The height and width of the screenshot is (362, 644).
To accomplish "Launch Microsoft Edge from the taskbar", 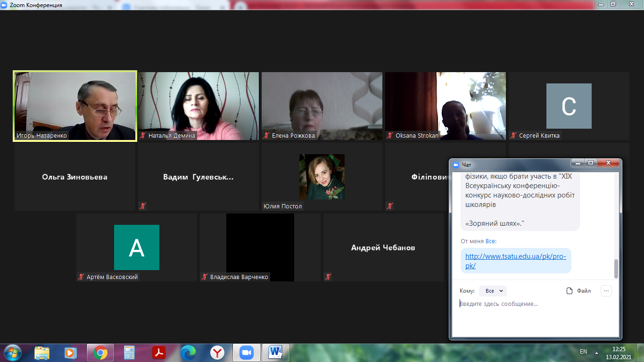I will click(188, 353).
